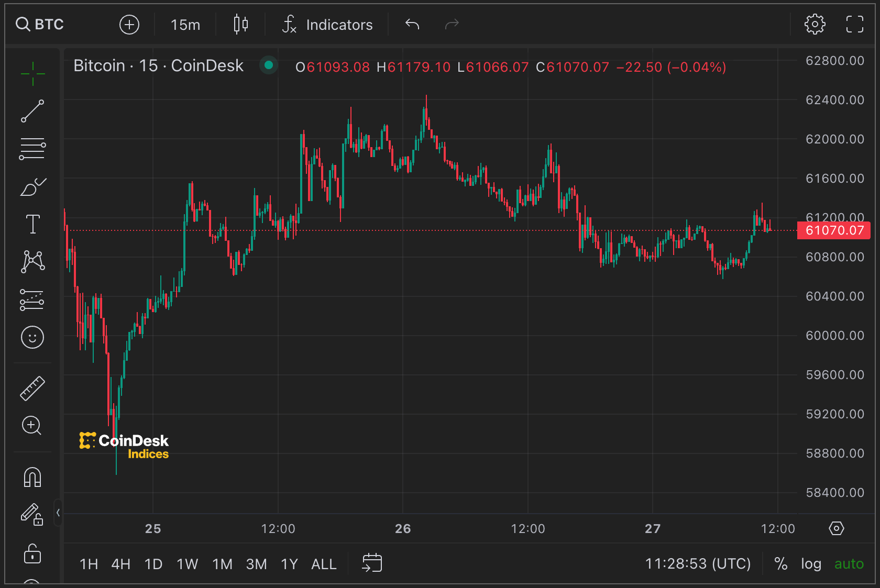Toggle magnet mode
Image resolution: width=880 pixels, height=588 pixels.
click(32, 477)
